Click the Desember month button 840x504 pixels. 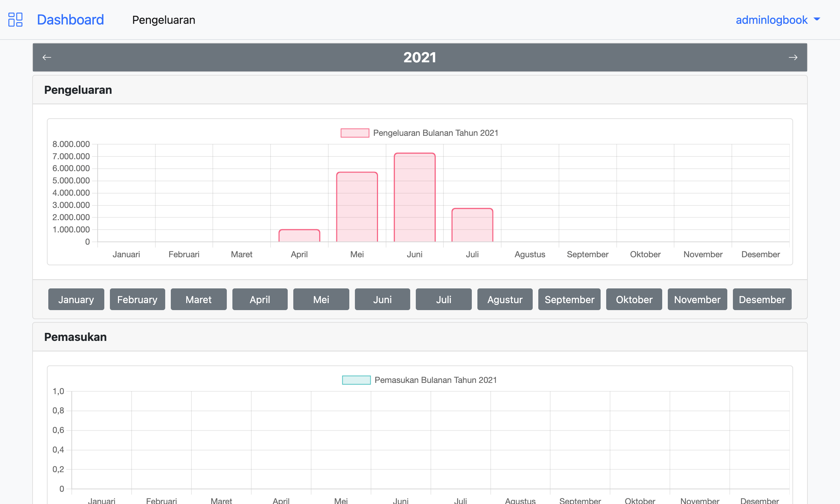coord(762,300)
